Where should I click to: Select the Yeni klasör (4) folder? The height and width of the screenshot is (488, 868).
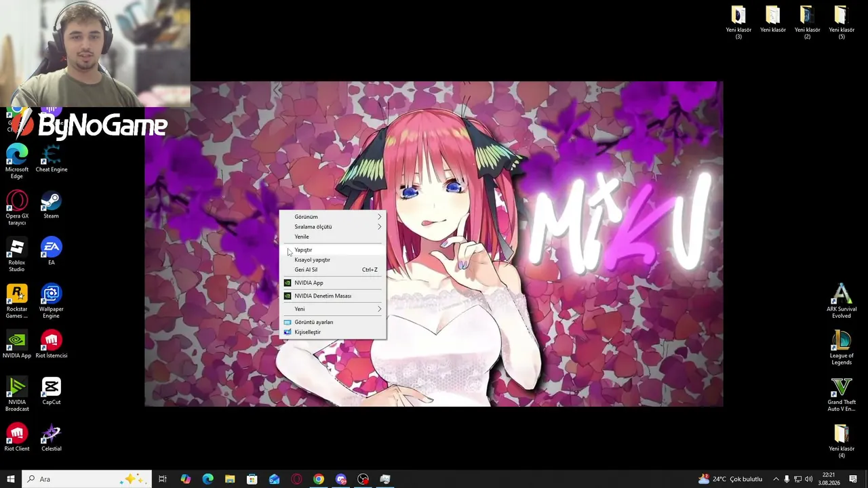842,441
